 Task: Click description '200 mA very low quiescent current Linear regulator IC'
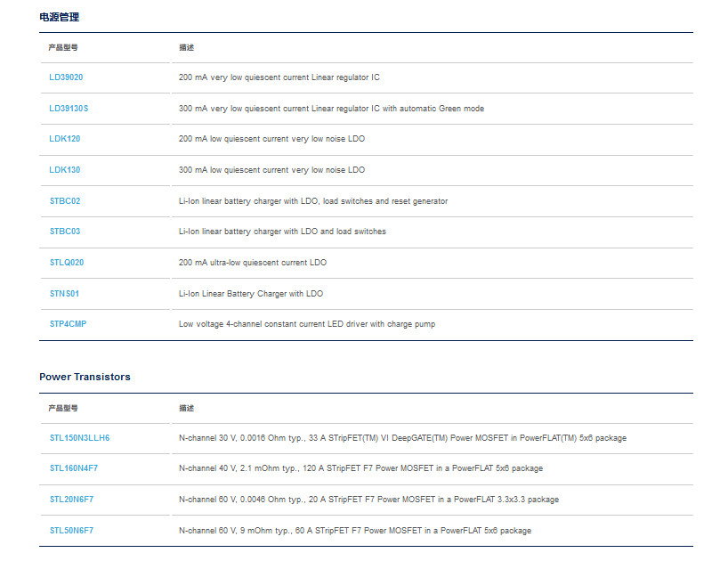(x=279, y=77)
